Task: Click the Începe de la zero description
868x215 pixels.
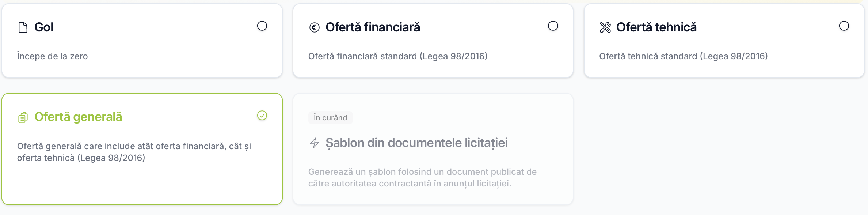Action: tap(52, 56)
